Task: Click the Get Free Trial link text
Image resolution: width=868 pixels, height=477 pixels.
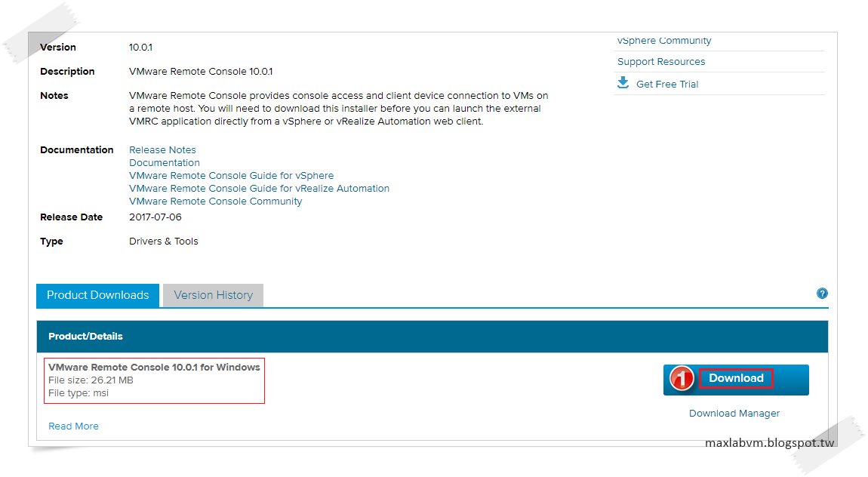Action: pos(667,84)
